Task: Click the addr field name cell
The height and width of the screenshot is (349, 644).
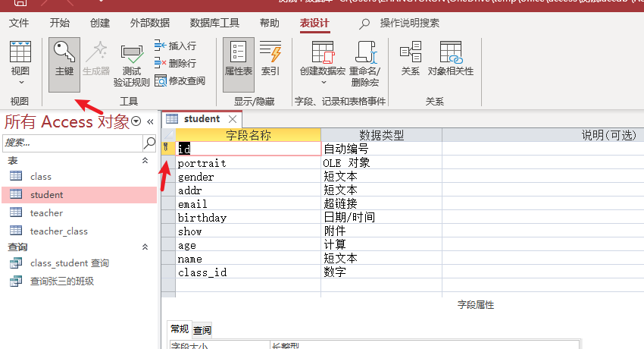Action: click(x=248, y=190)
